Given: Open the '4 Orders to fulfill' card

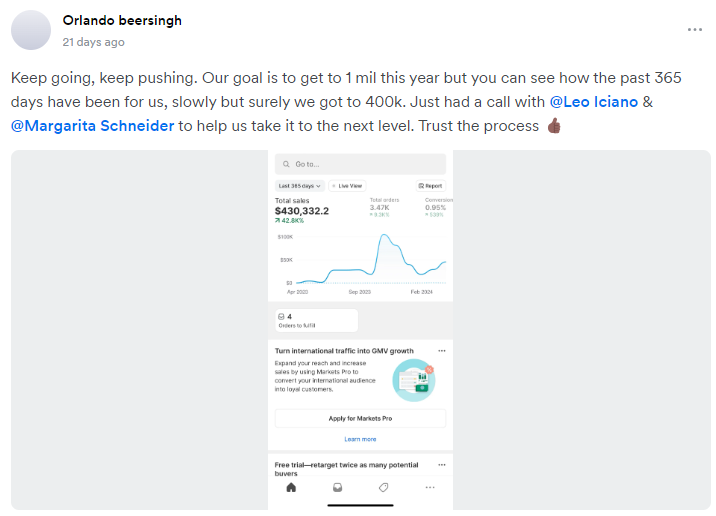Looking at the screenshot, I should 316,320.
